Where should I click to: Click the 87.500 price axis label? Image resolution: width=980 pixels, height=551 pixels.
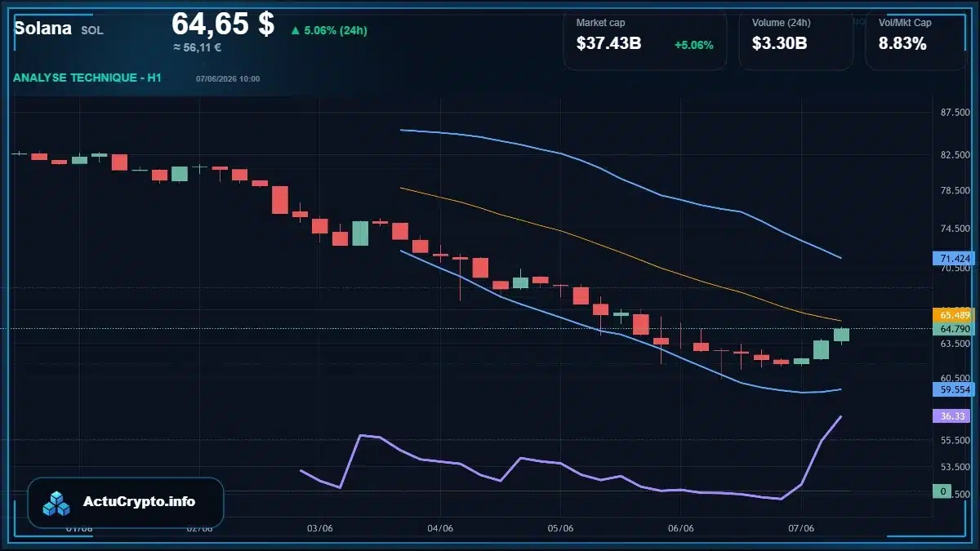(955, 113)
